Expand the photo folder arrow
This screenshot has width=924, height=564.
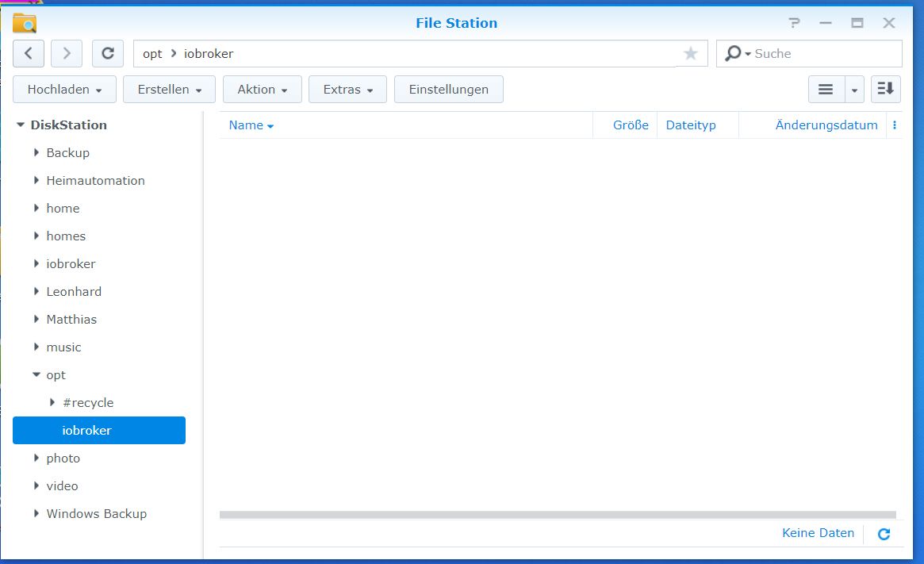pos(36,458)
